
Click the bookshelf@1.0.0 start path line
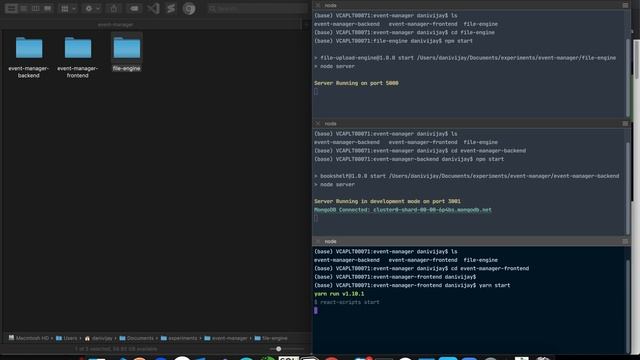click(467, 176)
